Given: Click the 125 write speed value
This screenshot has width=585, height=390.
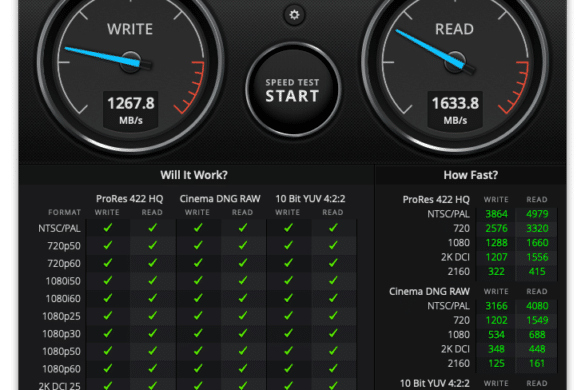Looking at the screenshot, I should point(496,363).
